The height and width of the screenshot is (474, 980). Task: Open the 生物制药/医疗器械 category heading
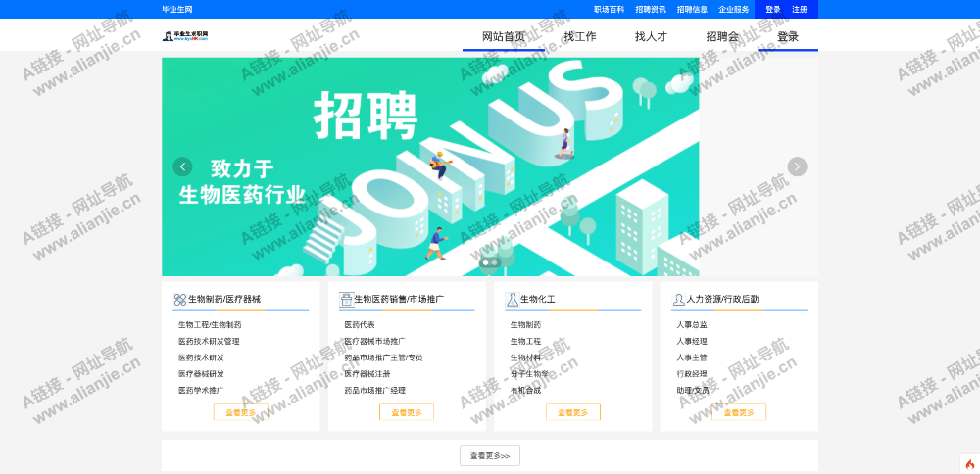[224, 299]
